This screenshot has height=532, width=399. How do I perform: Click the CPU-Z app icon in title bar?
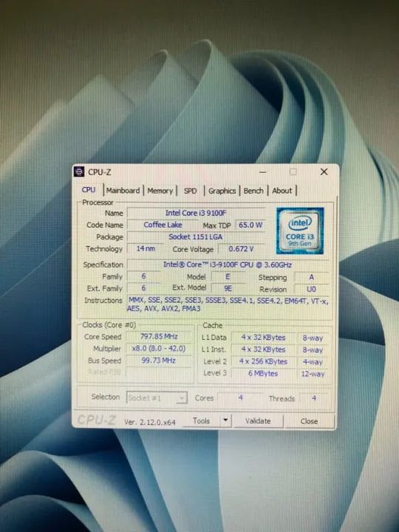pyautogui.click(x=79, y=171)
